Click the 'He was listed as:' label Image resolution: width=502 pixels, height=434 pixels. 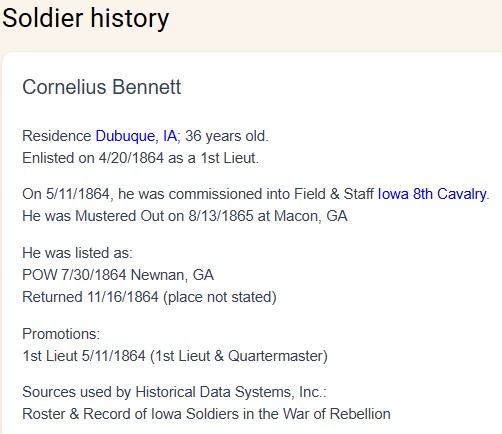tap(77, 253)
